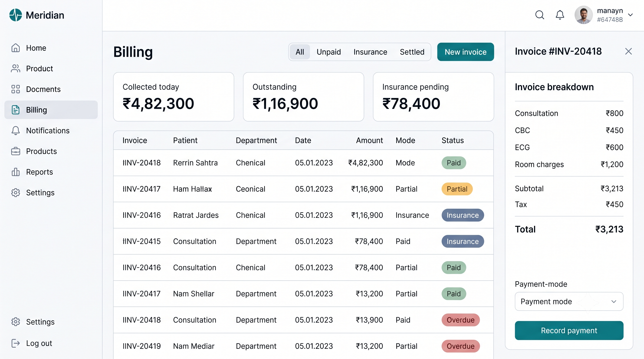
Task: Open the notifications bell in header
Action: pos(560,15)
